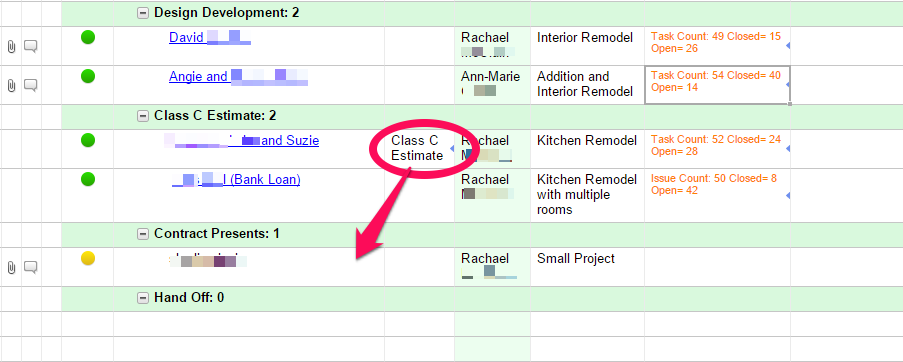Click green status dot on Bank Loan row
The image size is (903, 362).
pyautogui.click(x=88, y=180)
